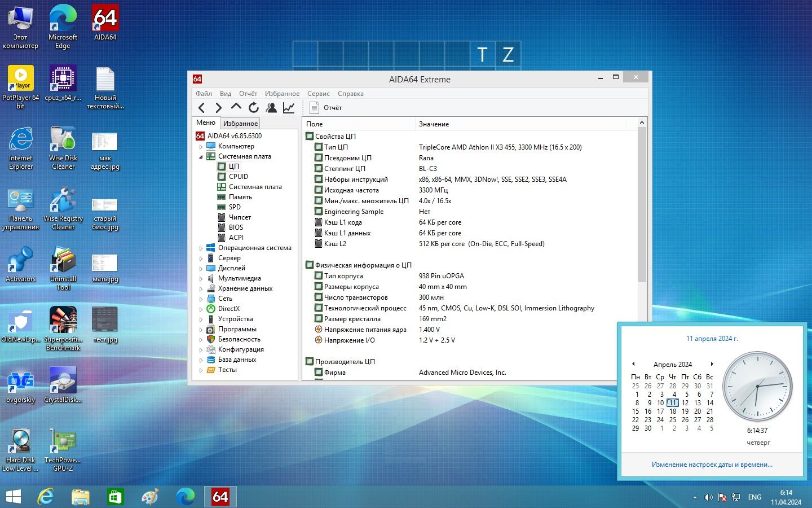The image size is (812, 508).
Task: Select SPD in the tree
Action: (x=235, y=207)
